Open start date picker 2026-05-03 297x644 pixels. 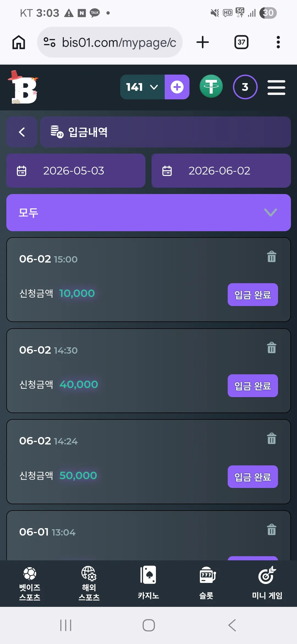click(76, 171)
